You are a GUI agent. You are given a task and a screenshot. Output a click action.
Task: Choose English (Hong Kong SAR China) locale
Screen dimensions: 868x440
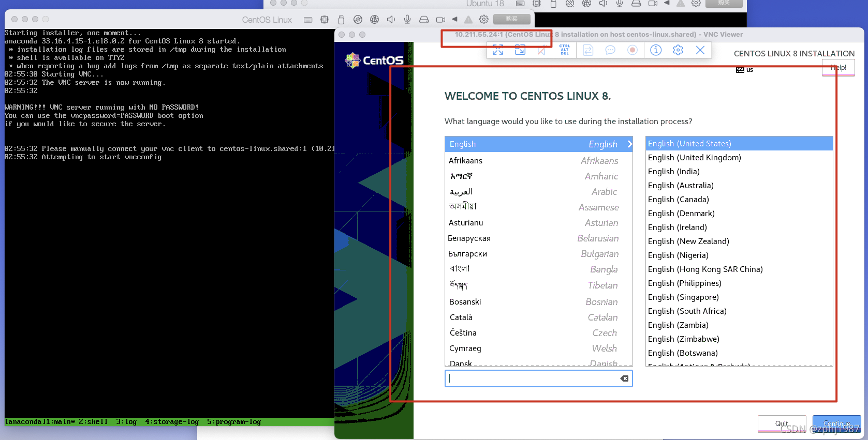click(x=739, y=269)
